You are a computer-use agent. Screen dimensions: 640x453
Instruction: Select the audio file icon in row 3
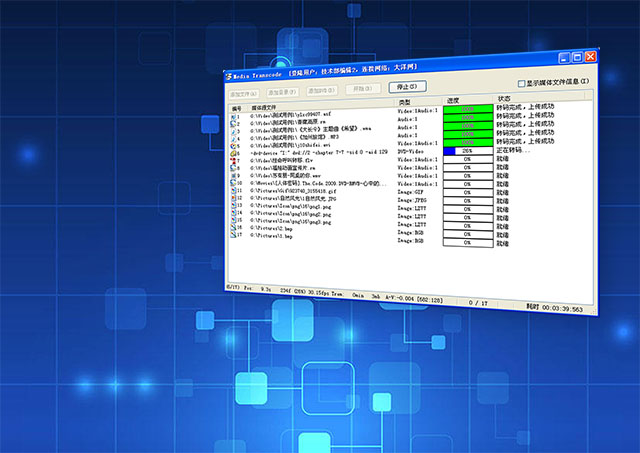point(233,131)
